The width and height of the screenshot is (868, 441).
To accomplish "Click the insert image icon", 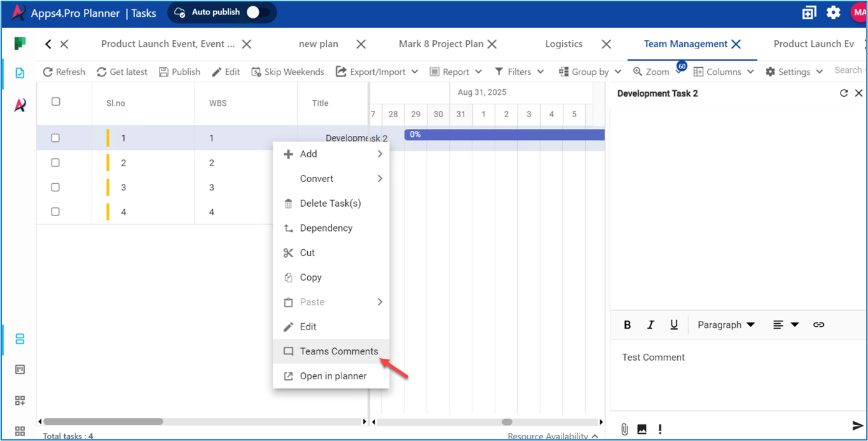I will pyautogui.click(x=642, y=429).
